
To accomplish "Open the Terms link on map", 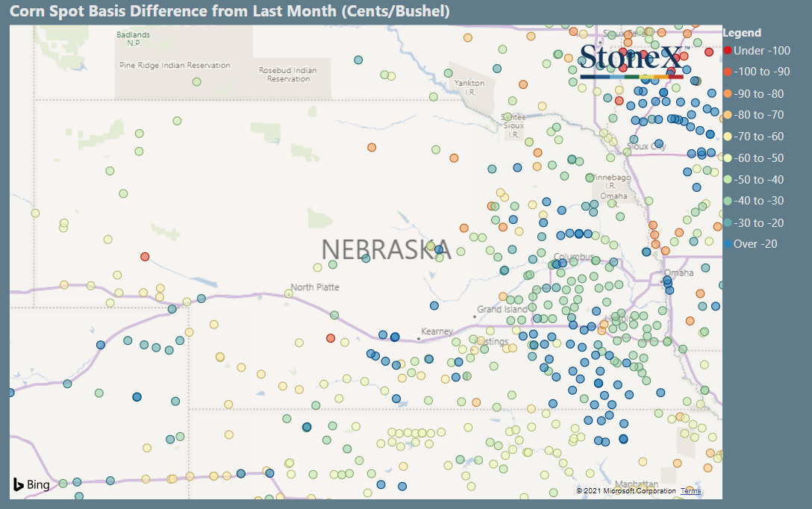I will [x=691, y=491].
